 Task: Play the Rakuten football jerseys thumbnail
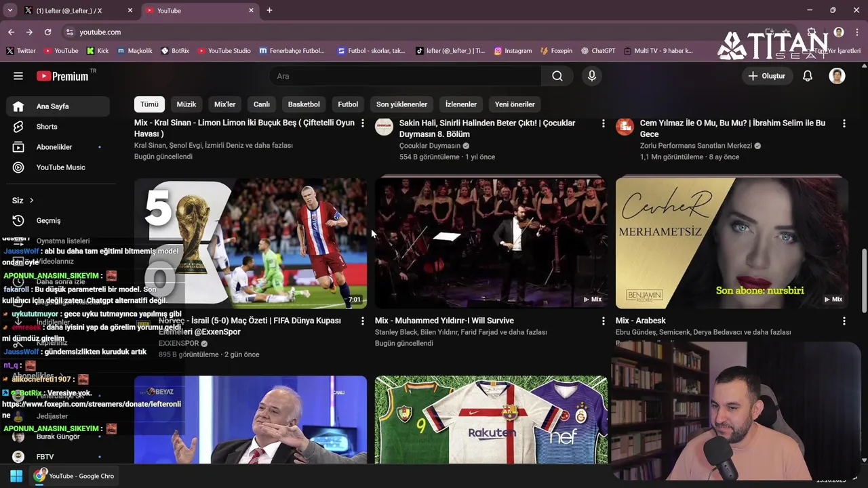tap(491, 420)
